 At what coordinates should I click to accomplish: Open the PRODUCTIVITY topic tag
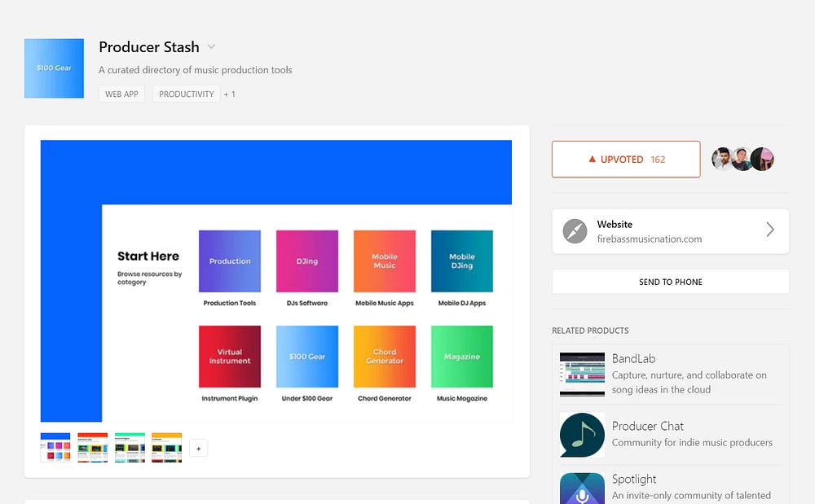tap(186, 94)
